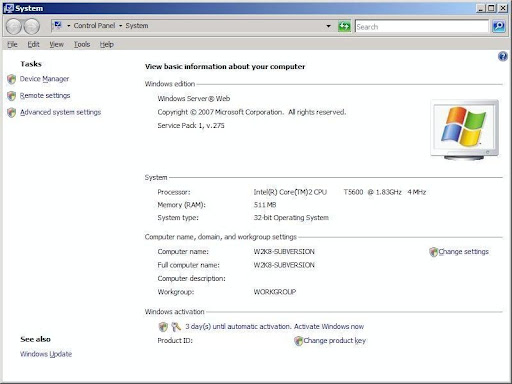
Task: Open Advanced system settings link
Action: [x=60, y=112]
